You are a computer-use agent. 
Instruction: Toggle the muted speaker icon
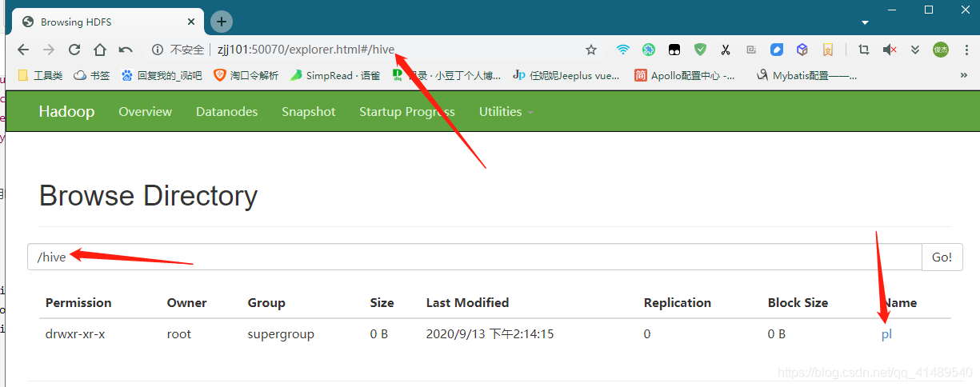(889, 50)
